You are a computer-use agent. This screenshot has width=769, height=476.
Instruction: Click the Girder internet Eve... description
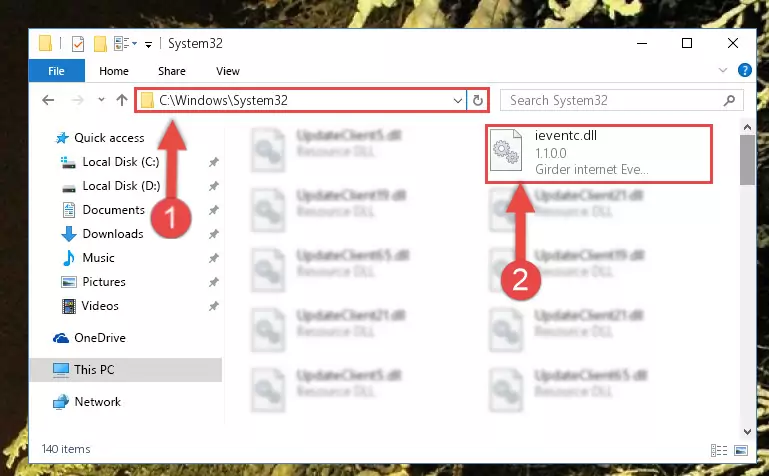pos(591,170)
